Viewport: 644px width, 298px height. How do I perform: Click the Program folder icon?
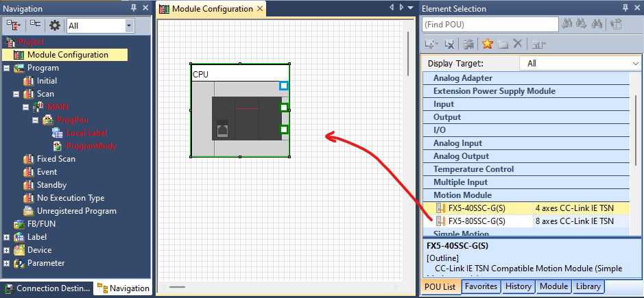[x=19, y=68]
